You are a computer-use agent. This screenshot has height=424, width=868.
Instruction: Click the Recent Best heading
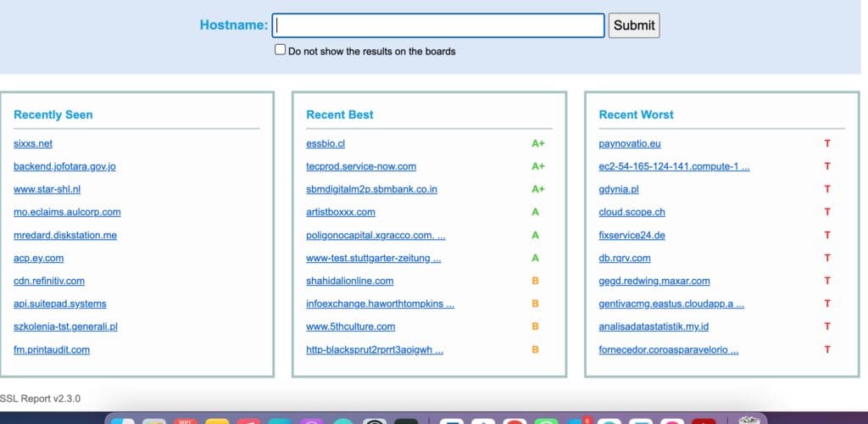tap(340, 114)
